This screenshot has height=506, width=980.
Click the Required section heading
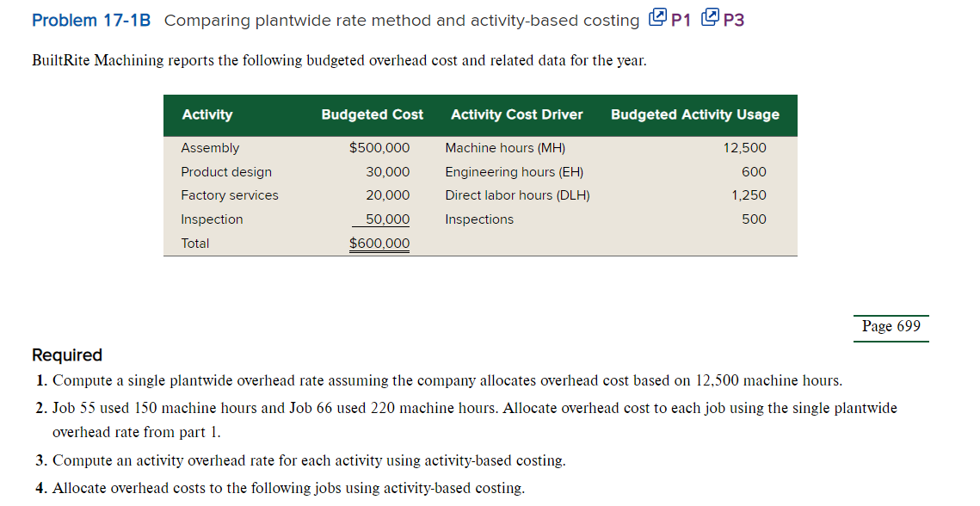pyautogui.click(x=65, y=355)
